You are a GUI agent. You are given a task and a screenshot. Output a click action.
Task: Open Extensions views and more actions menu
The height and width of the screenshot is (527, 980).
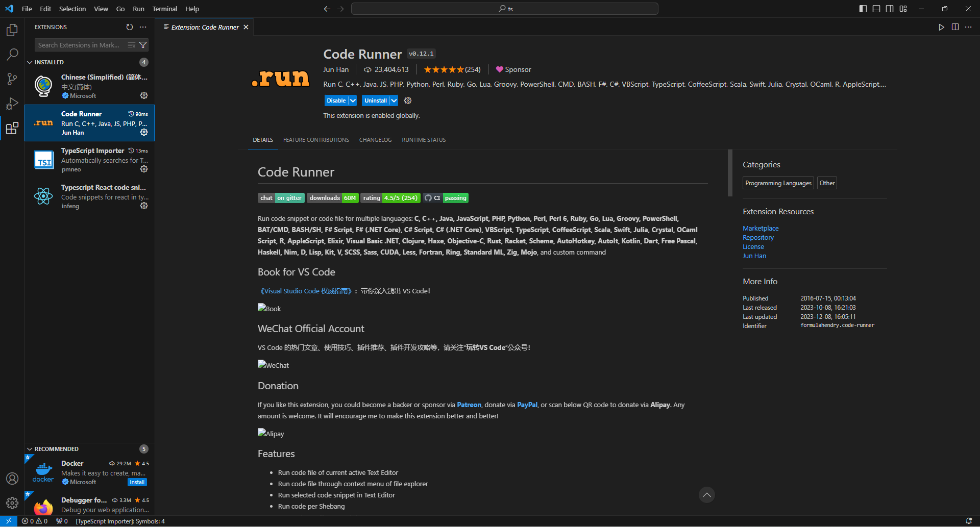point(143,27)
